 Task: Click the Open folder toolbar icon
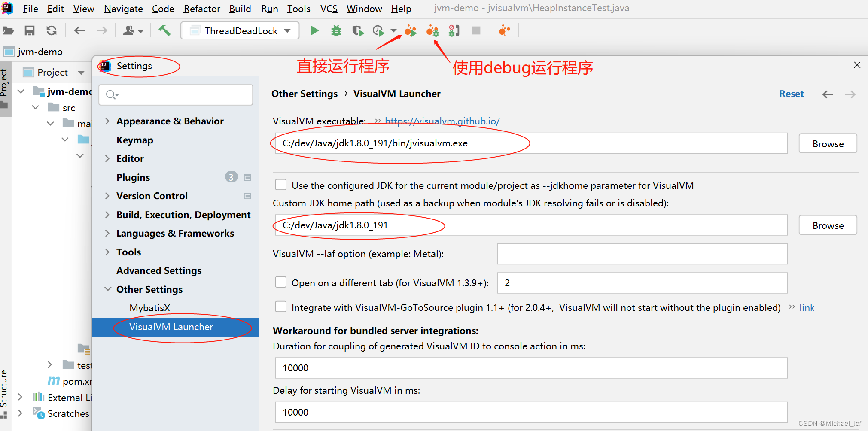[x=8, y=30]
